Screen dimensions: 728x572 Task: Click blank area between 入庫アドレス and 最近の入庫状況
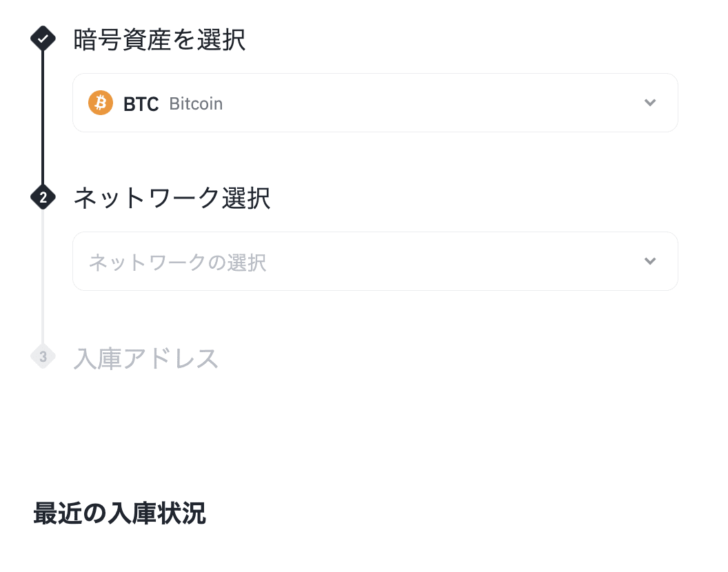coord(345,434)
